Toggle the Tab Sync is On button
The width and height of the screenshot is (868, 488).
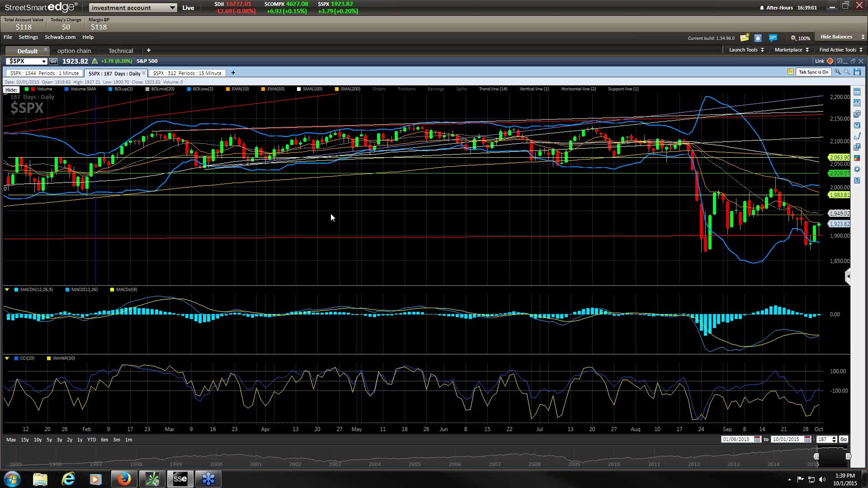click(x=813, y=72)
